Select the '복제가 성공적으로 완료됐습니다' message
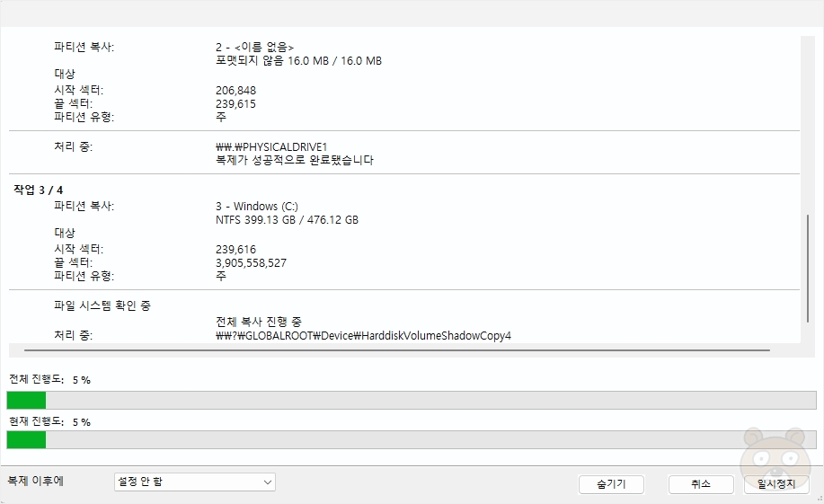Viewport: 824px width, 504px height. tap(295, 160)
